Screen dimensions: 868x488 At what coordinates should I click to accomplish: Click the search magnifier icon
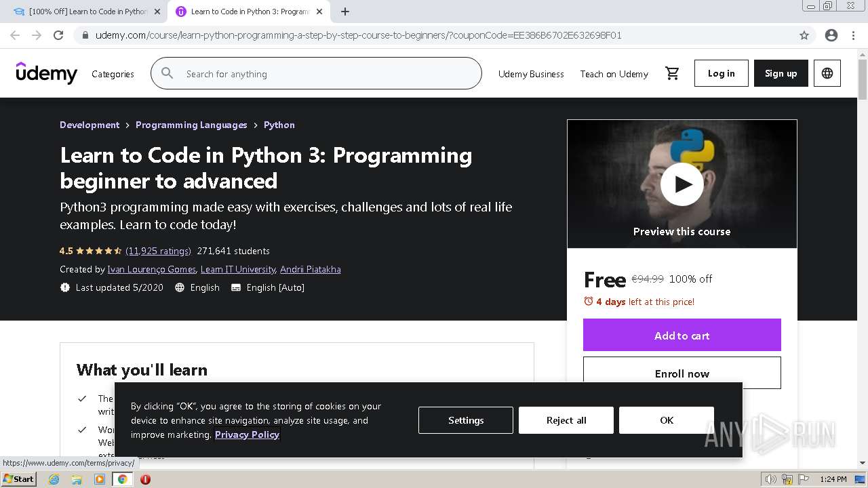click(x=167, y=73)
